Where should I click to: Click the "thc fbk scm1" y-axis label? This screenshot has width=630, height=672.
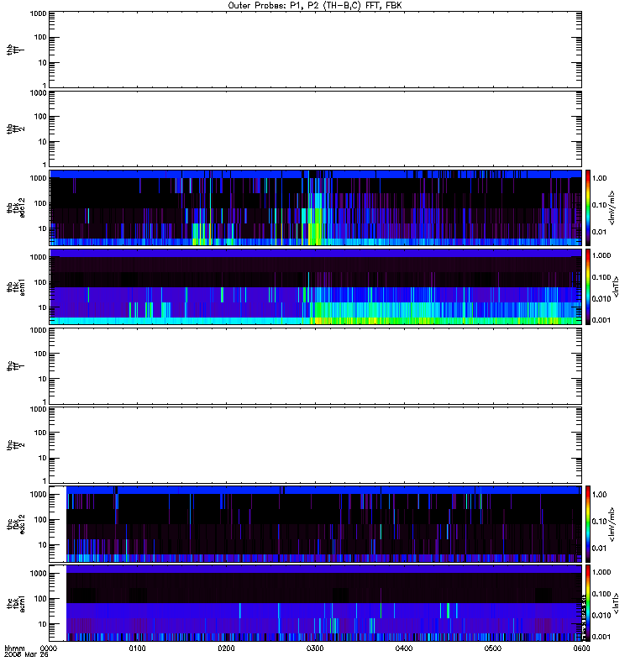click(x=16, y=603)
